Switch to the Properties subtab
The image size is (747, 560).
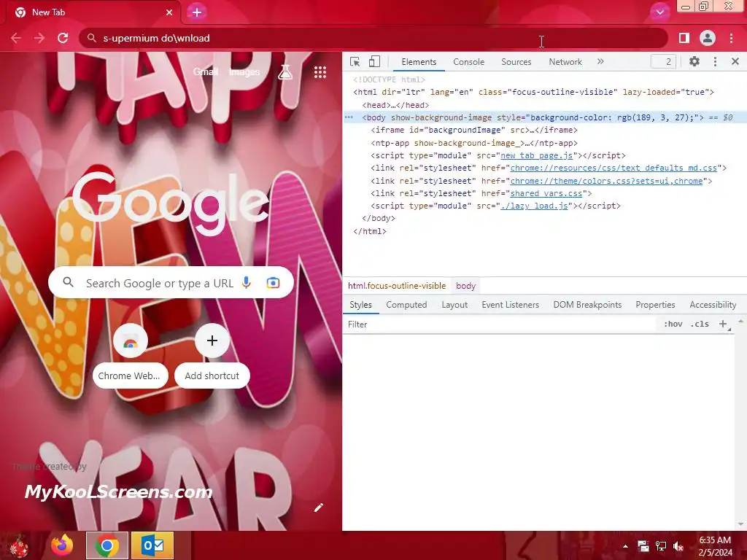tap(655, 305)
